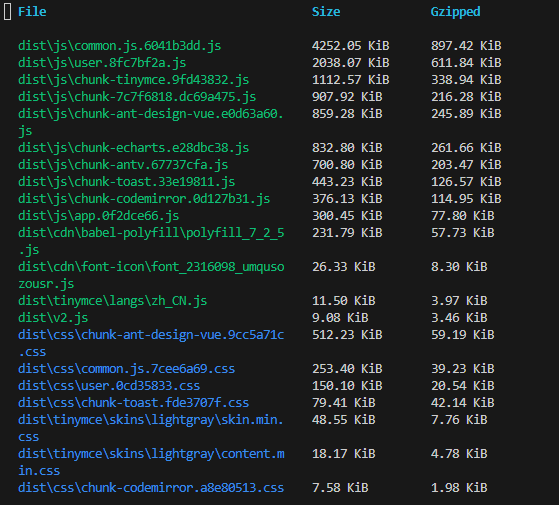Click the Gzipped column header
559x505 pixels.
point(455,12)
